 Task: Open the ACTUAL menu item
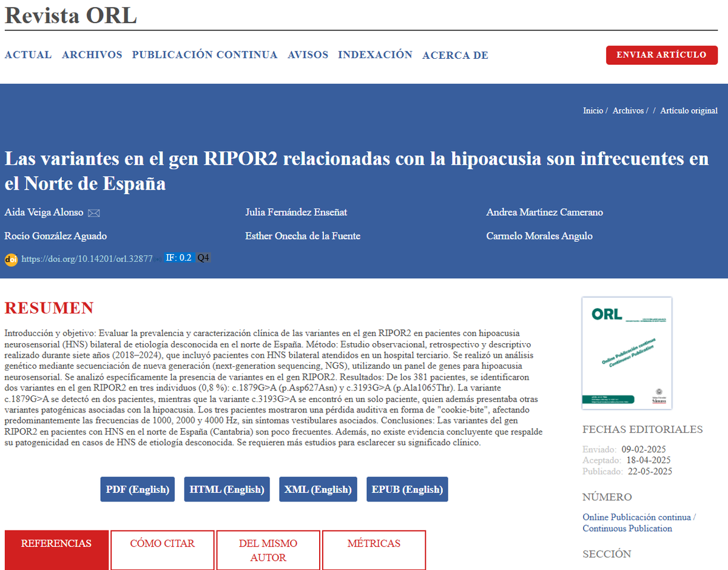click(27, 55)
